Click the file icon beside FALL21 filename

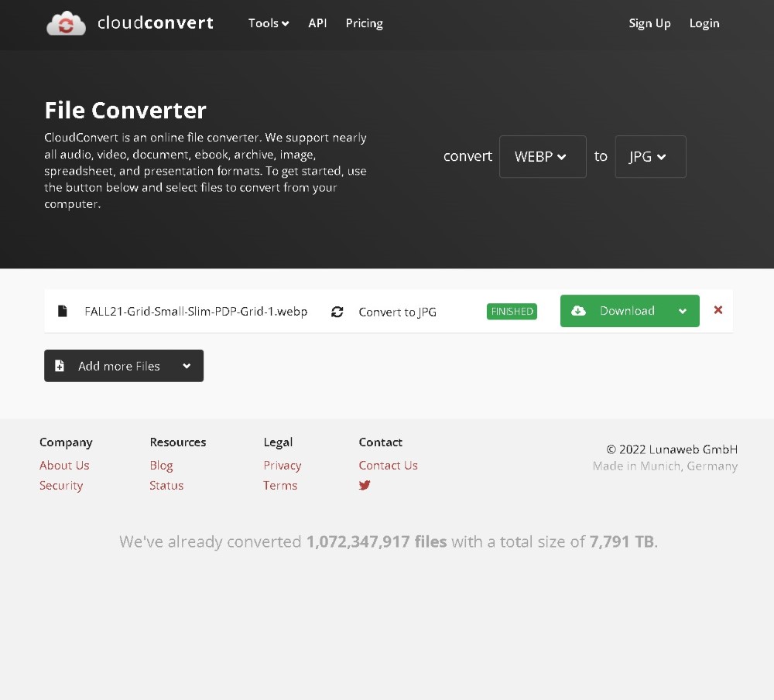pyautogui.click(x=62, y=311)
